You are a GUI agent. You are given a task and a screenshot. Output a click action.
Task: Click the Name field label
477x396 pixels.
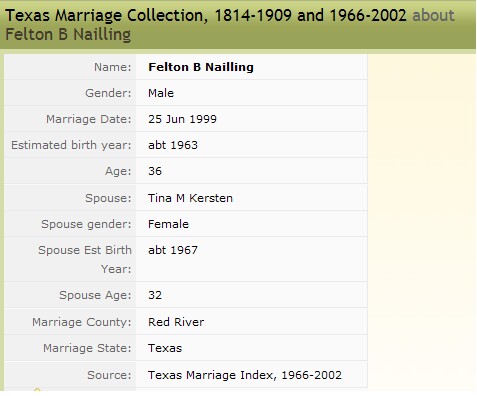(113, 67)
